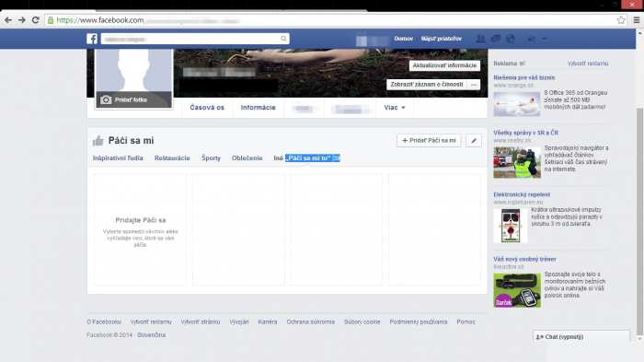Reload the page in browser
644x362 pixels.
pyautogui.click(x=36, y=19)
